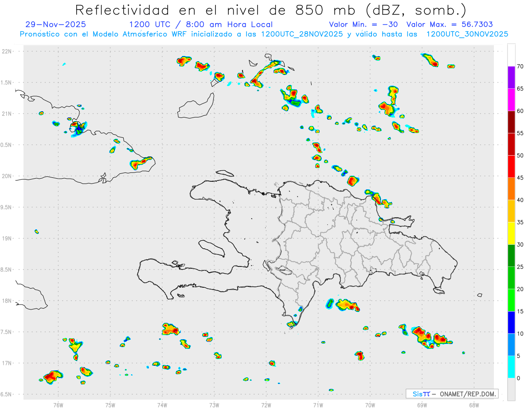Viewport: 532px width, 411px height.
Task: Select the yellow 30-35 dBZ colorbar segment
Action: tap(511, 234)
